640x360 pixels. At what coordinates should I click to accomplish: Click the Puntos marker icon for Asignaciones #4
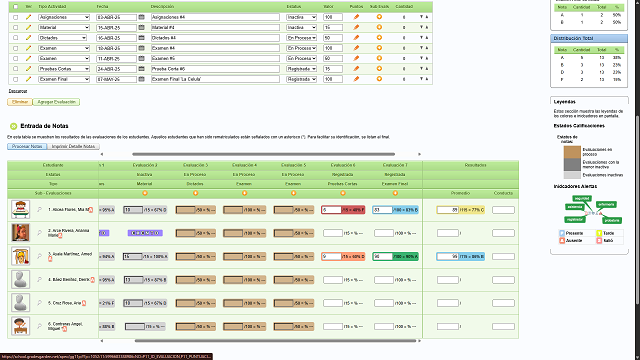356,17
